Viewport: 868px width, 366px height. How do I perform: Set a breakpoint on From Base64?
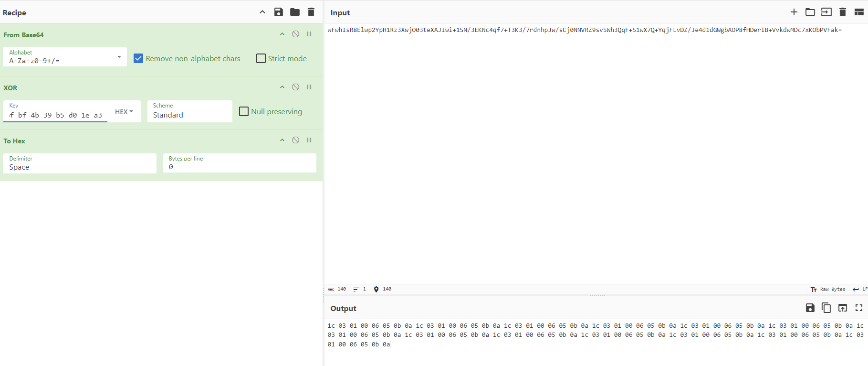[x=309, y=34]
